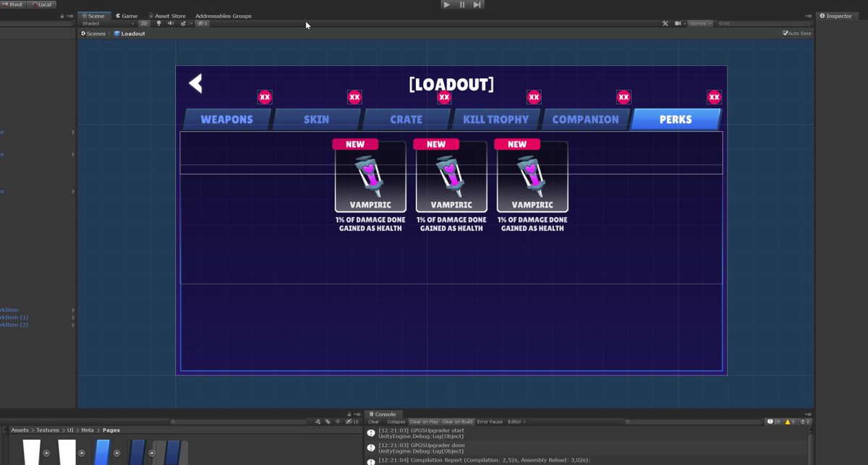The image size is (868, 465).
Task: Toggle info message count filter
Action: point(774,422)
